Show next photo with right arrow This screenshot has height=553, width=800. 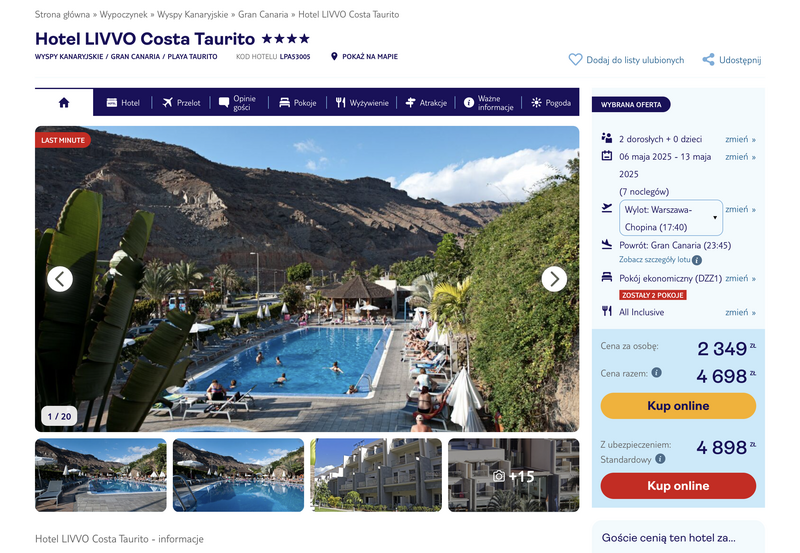[554, 279]
